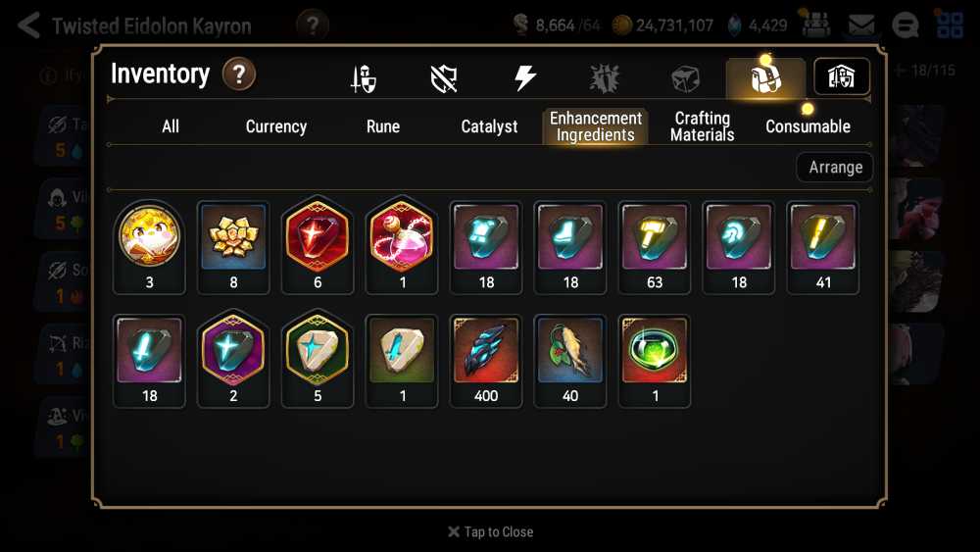Select the dark blue crystal item with 400
980x552 pixels.
[x=486, y=362]
